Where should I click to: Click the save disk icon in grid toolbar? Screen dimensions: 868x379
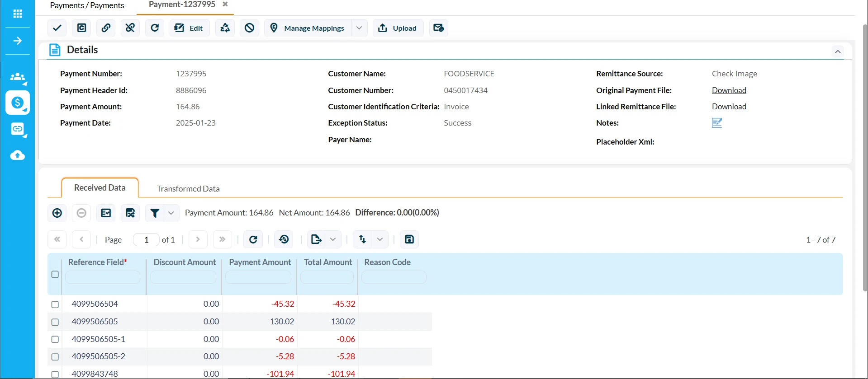pyautogui.click(x=409, y=239)
